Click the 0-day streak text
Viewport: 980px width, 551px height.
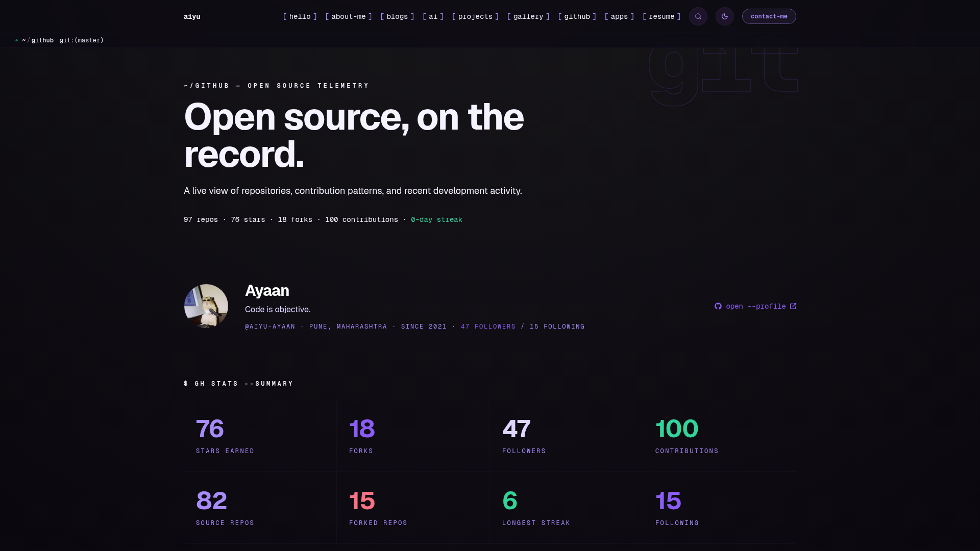[x=436, y=220]
